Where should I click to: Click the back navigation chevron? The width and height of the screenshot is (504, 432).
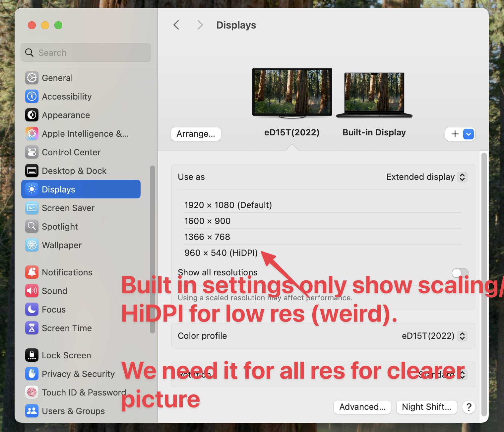176,25
